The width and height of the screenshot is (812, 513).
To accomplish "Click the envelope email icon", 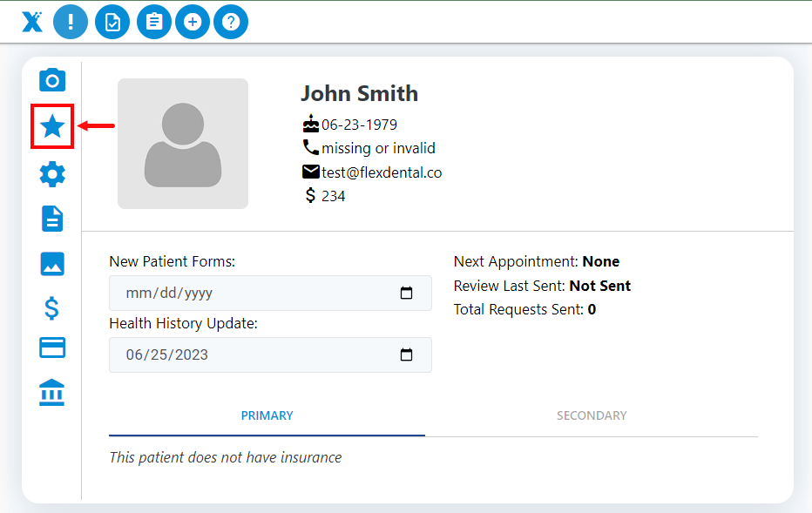I will pos(311,172).
